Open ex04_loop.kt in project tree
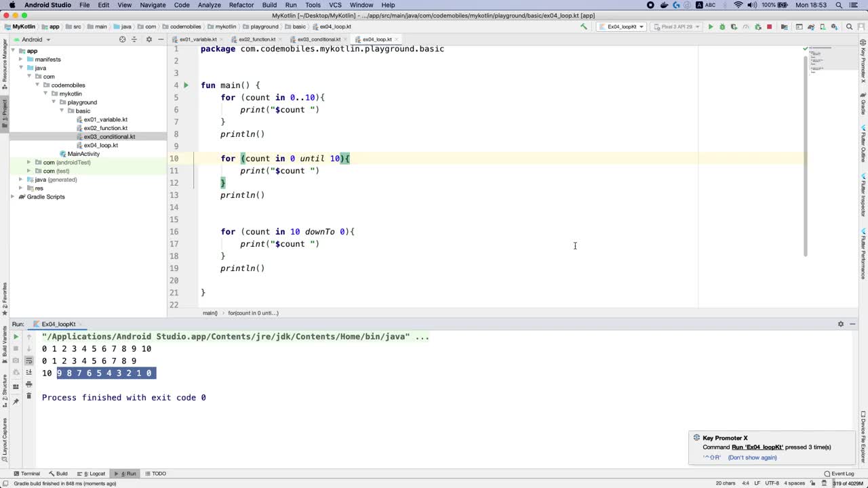 pos(100,145)
